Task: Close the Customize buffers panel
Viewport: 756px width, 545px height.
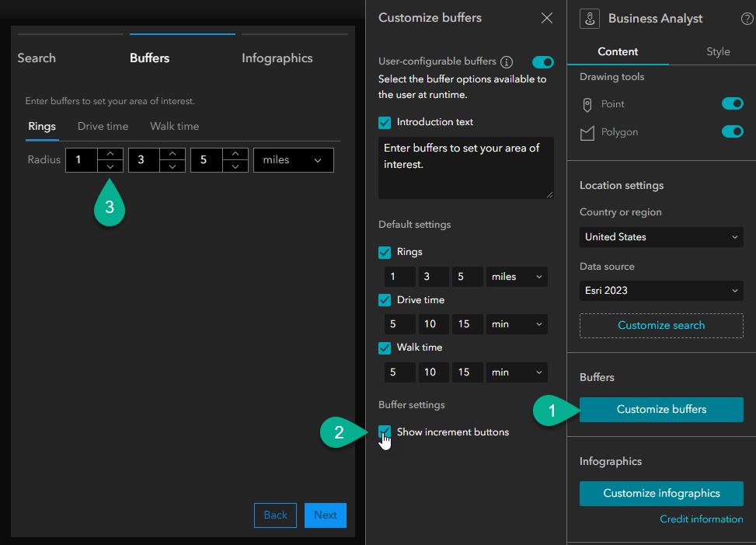Action: pos(546,18)
